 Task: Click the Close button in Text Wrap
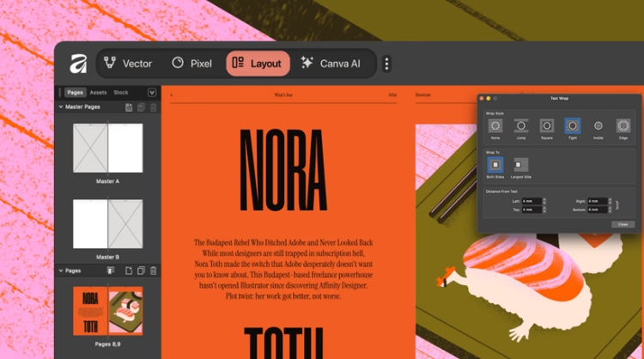pos(623,224)
